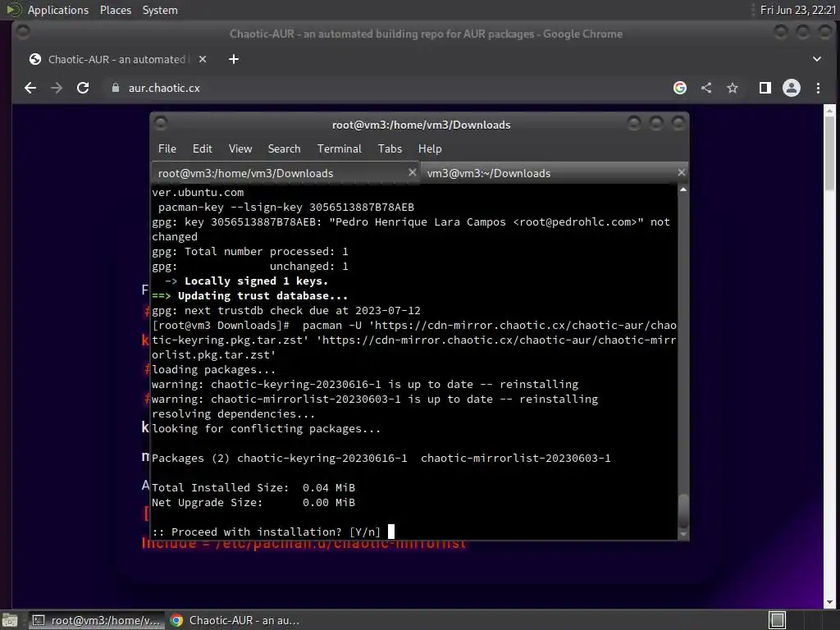Click the aur.chaotic.cx address field
The width and height of the screenshot is (840, 630).
[386, 88]
